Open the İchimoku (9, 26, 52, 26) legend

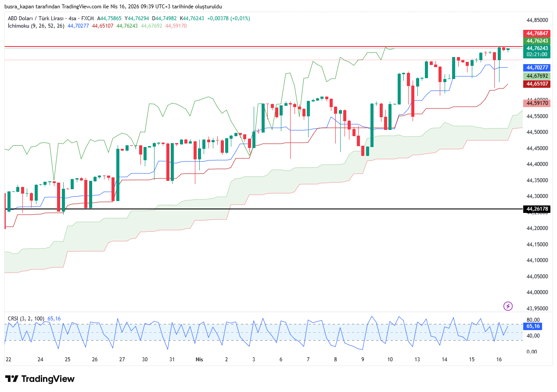pos(36,26)
